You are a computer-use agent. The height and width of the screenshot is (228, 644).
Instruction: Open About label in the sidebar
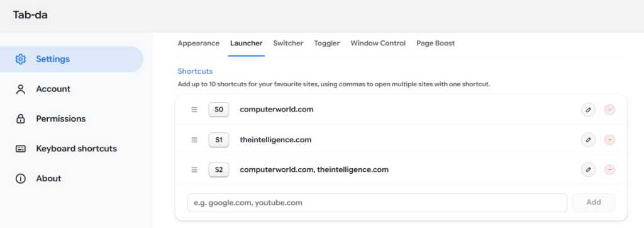click(x=48, y=179)
